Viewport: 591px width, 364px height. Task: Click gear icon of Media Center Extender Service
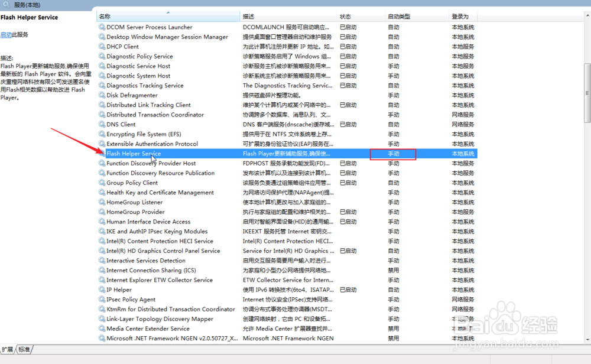click(102, 329)
